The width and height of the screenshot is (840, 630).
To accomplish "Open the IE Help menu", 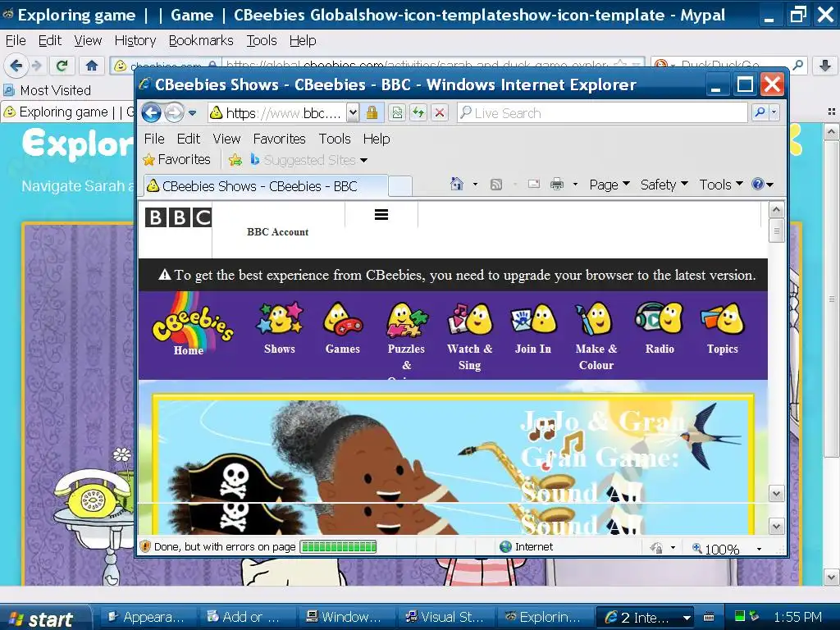I will [x=377, y=139].
